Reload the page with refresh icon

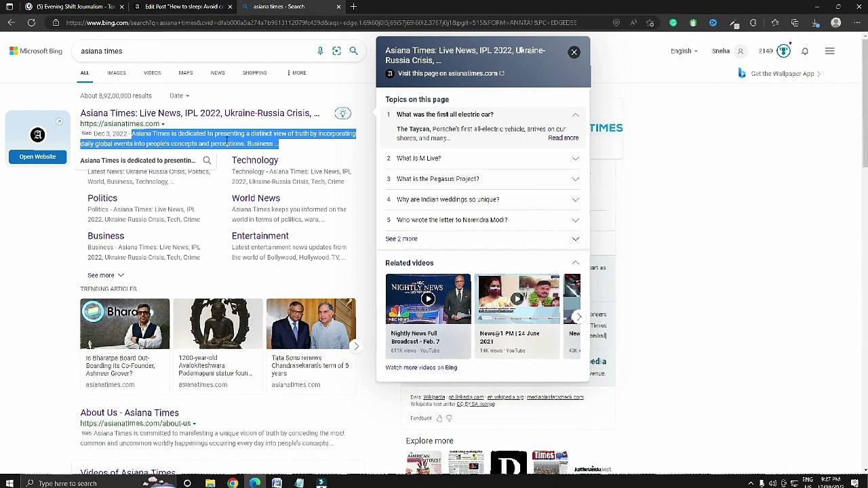tap(31, 22)
